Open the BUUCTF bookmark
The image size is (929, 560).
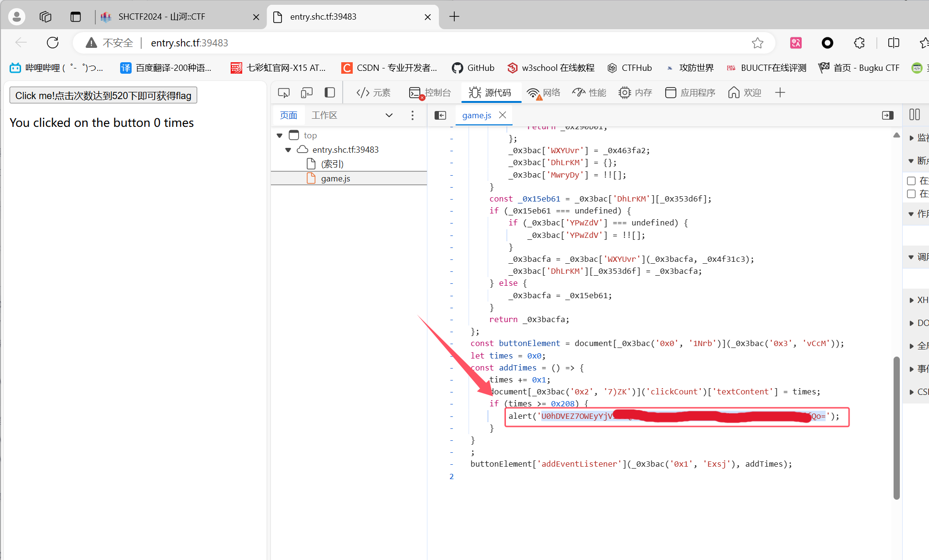(766, 68)
